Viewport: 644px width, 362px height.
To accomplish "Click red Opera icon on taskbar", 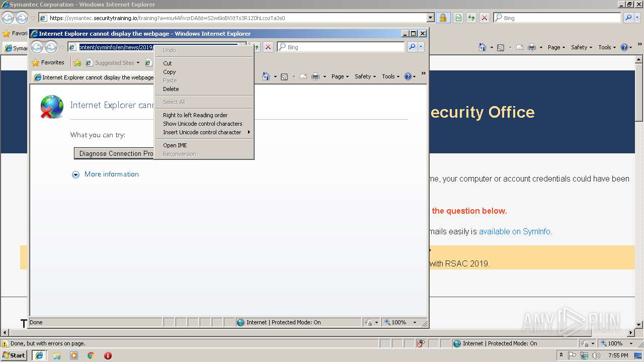I will [x=108, y=355].
